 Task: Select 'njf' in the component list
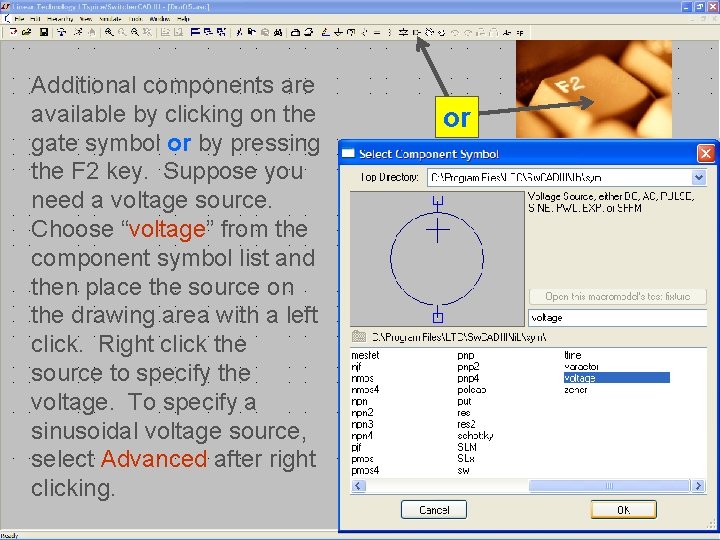(x=356, y=366)
